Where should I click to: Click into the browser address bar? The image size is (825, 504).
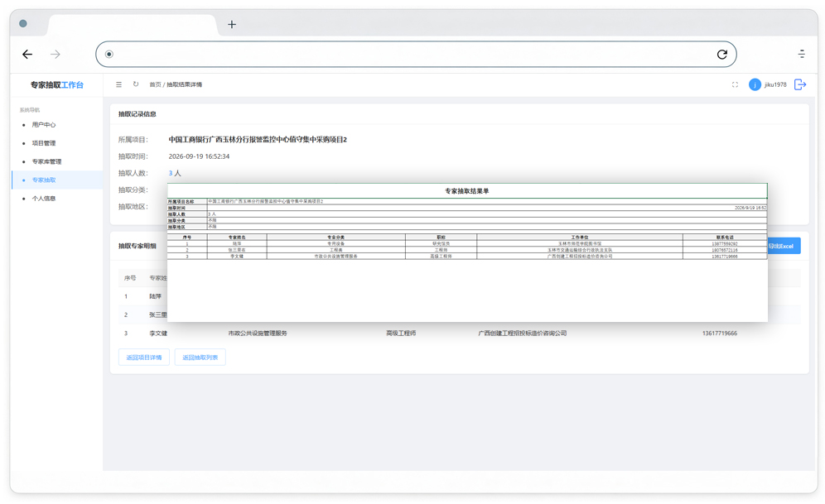[416, 54]
